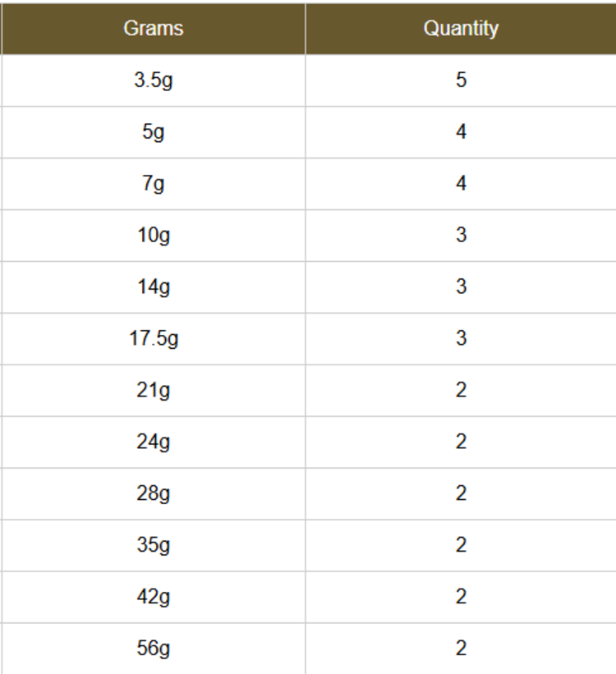616x674 pixels.
Task: Select the 24g cell
Action: point(154,442)
